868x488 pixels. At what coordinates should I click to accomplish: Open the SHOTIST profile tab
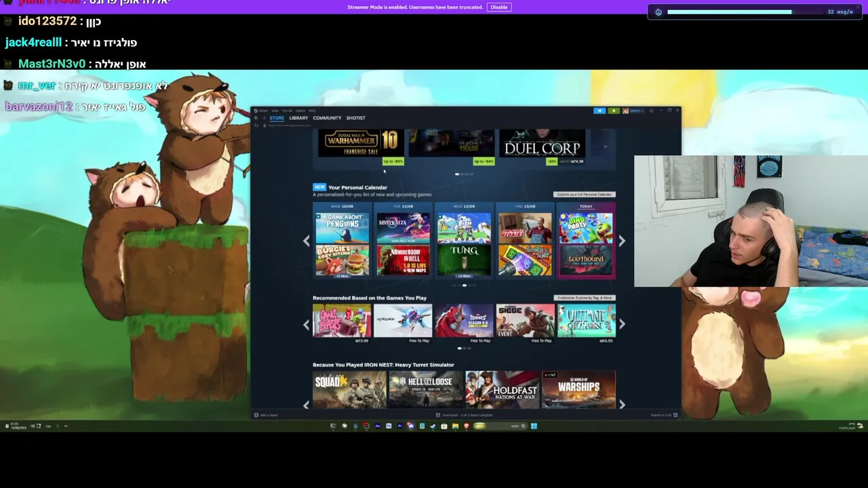356,118
